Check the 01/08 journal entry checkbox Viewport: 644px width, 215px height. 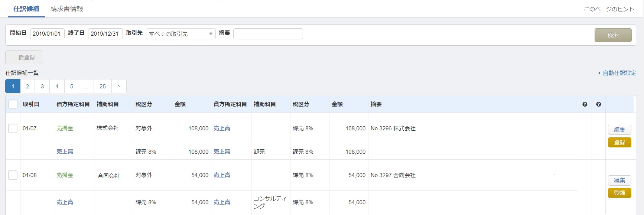pos(13,175)
